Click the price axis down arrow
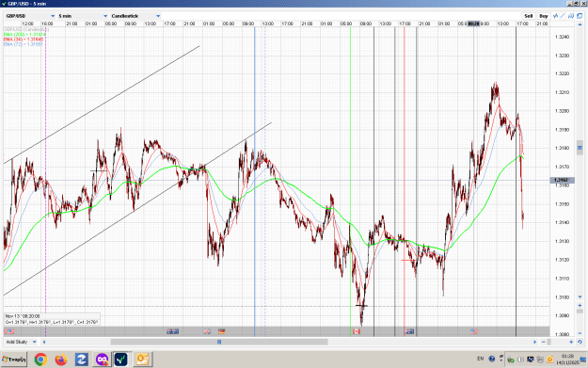Screen dimensions: 588x368 pos(580,297)
